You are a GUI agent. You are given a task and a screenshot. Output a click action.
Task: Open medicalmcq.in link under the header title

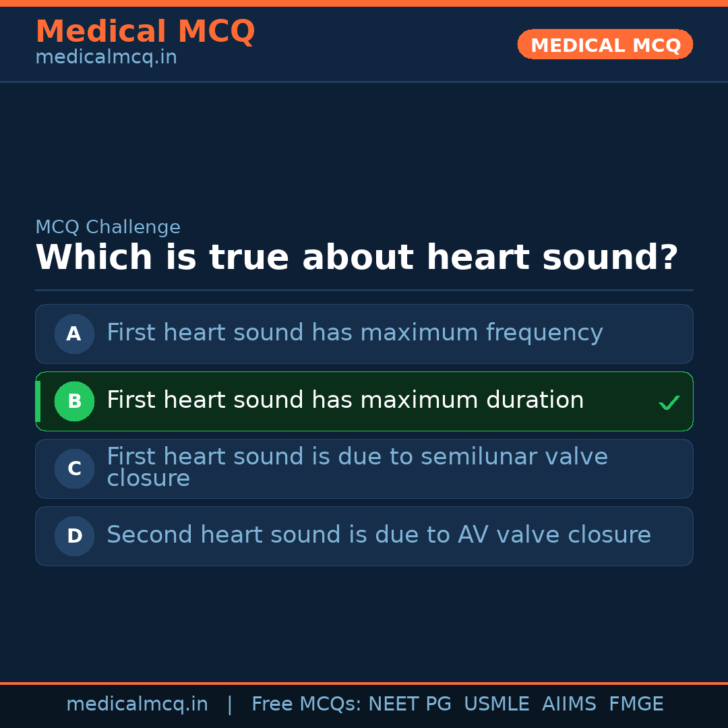coord(106,58)
